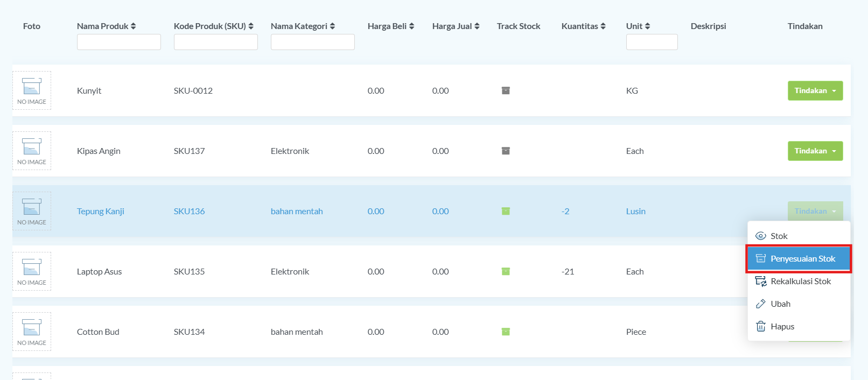Focus the Nama Produk filter field
The image size is (868, 380).
pyautogui.click(x=119, y=42)
